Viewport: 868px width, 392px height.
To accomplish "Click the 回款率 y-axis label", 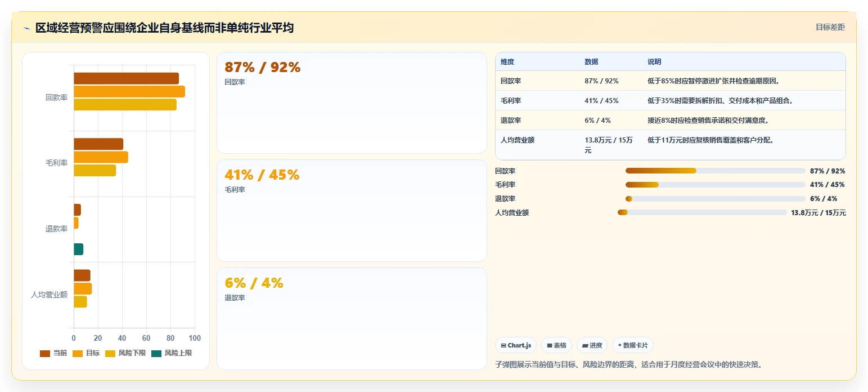I will tap(56, 97).
